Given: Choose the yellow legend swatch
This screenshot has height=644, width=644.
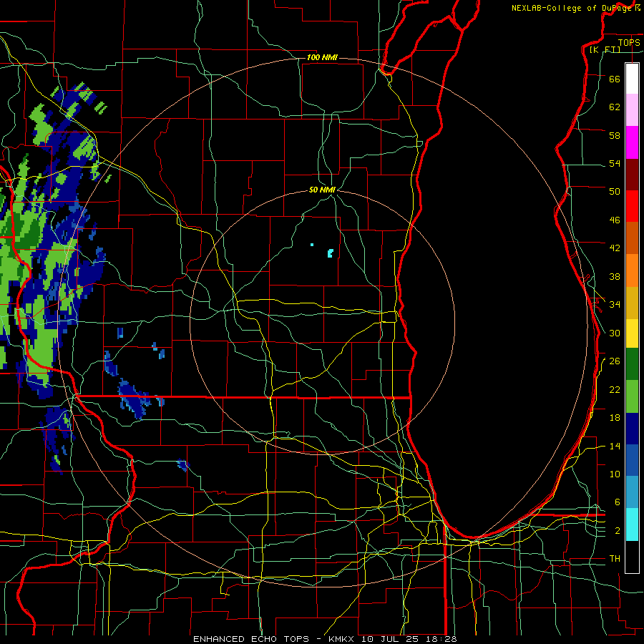Looking at the screenshot, I should (x=632, y=333).
